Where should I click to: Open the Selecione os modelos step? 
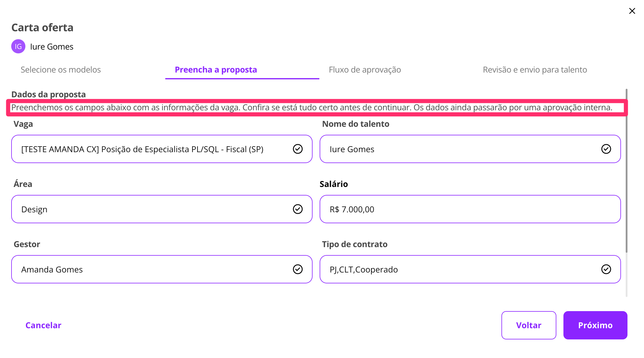[61, 70]
